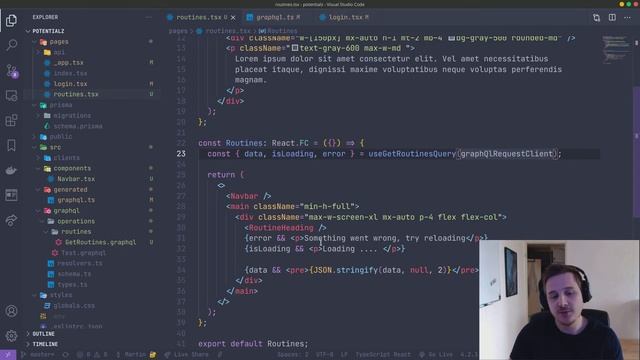Expand the public folder
Image resolution: width=640 pixels, height=360 pixels.
60,137
